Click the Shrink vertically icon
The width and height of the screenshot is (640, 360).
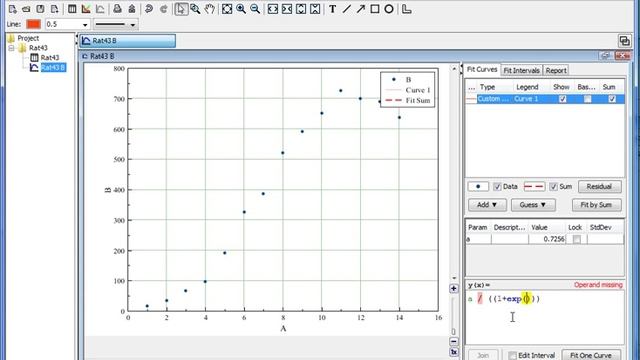coord(315,9)
